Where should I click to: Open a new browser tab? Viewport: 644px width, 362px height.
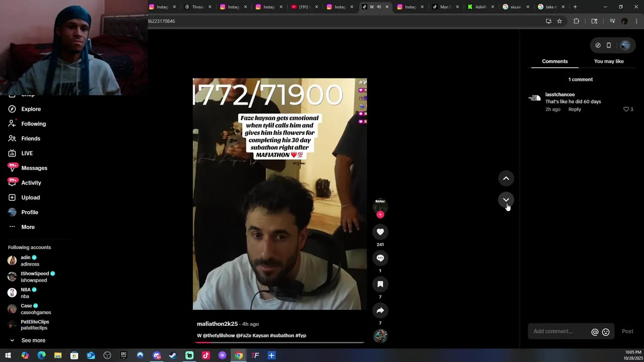point(575,7)
